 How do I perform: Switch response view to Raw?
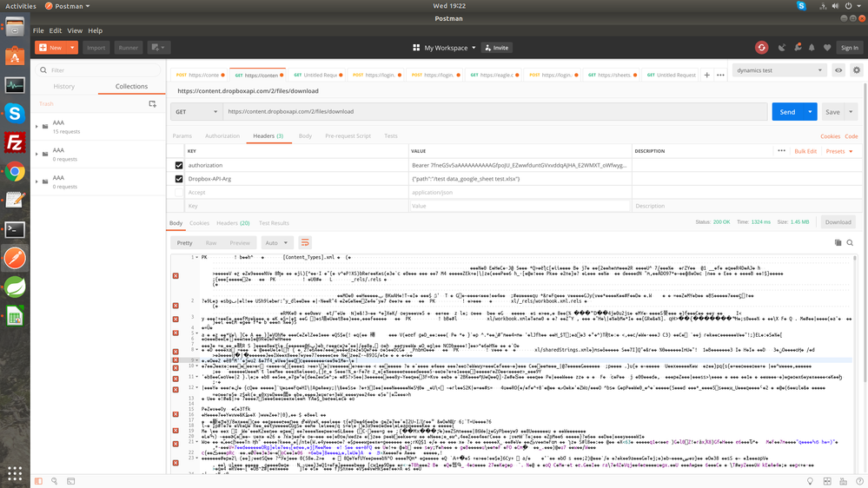point(211,243)
